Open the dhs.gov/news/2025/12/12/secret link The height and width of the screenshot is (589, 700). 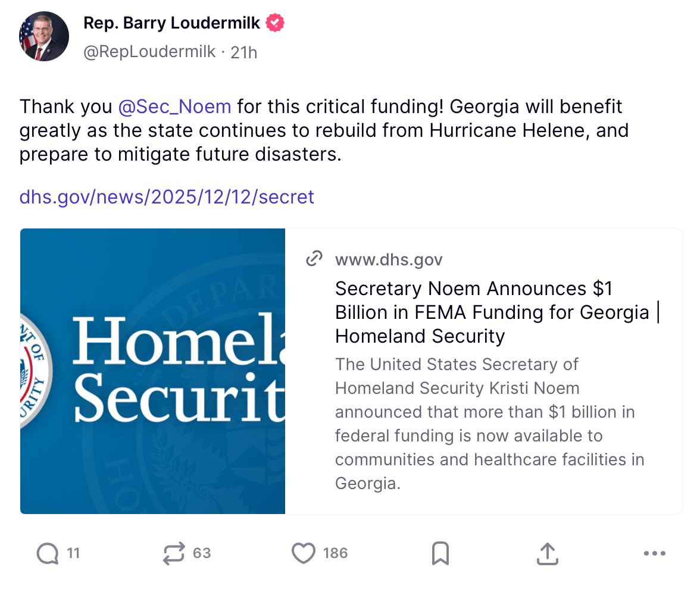pyautogui.click(x=167, y=196)
